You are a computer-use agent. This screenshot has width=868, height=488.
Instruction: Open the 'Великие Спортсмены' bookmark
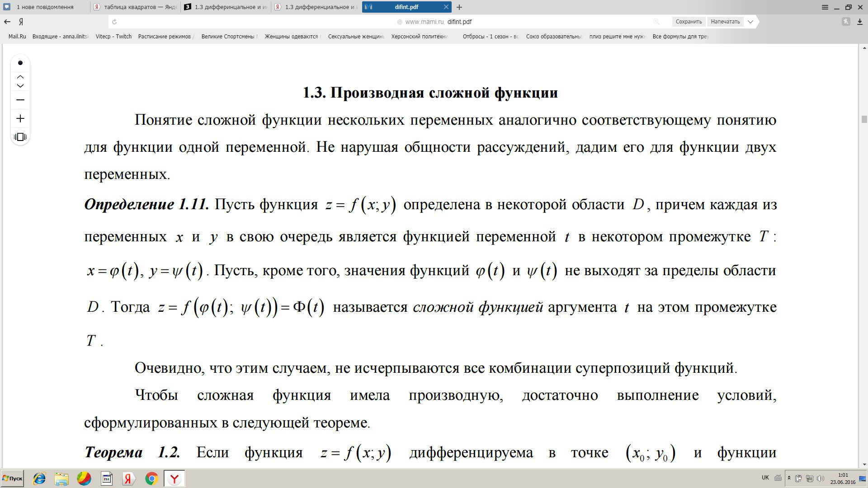click(229, 37)
